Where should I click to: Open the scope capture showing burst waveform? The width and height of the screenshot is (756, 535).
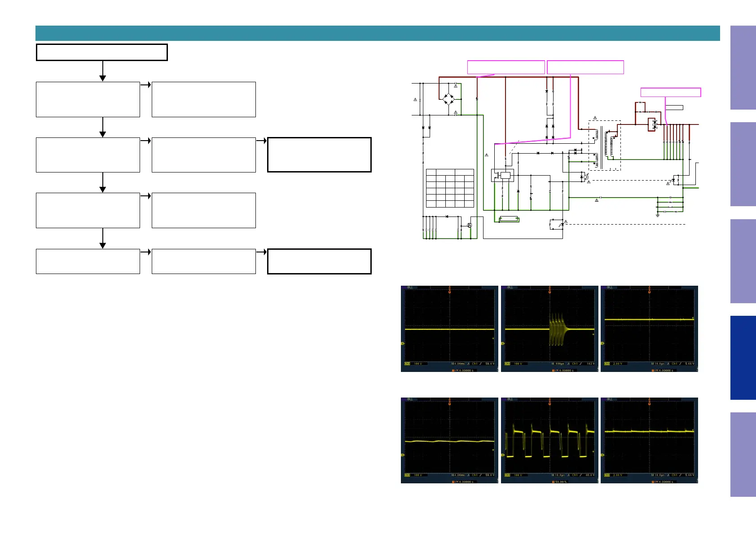(549, 328)
